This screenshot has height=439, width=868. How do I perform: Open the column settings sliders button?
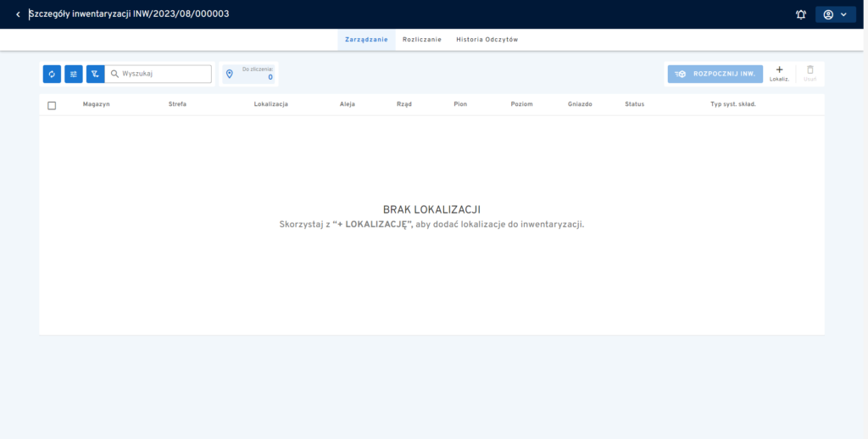tap(74, 75)
